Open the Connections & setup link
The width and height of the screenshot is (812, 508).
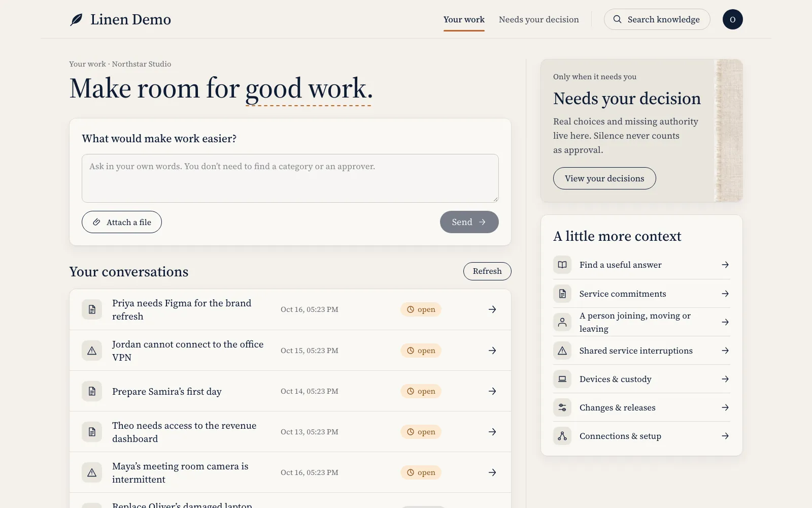(x=641, y=436)
